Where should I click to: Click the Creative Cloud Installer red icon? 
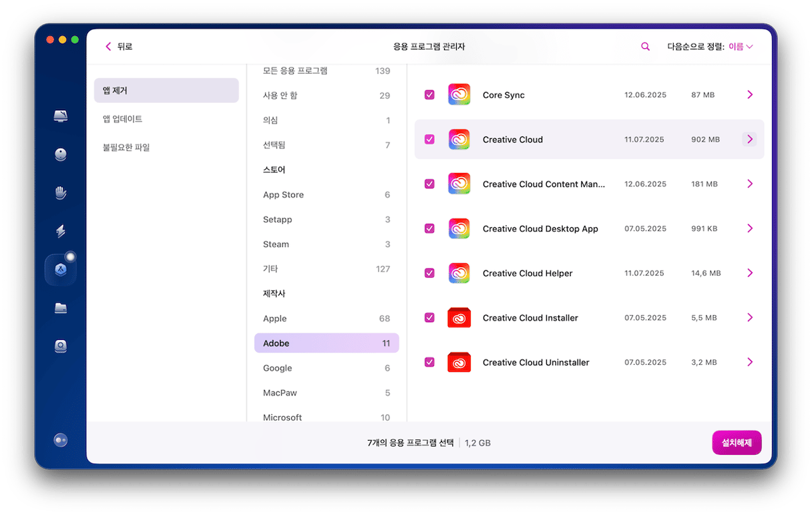click(x=459, y=318)
